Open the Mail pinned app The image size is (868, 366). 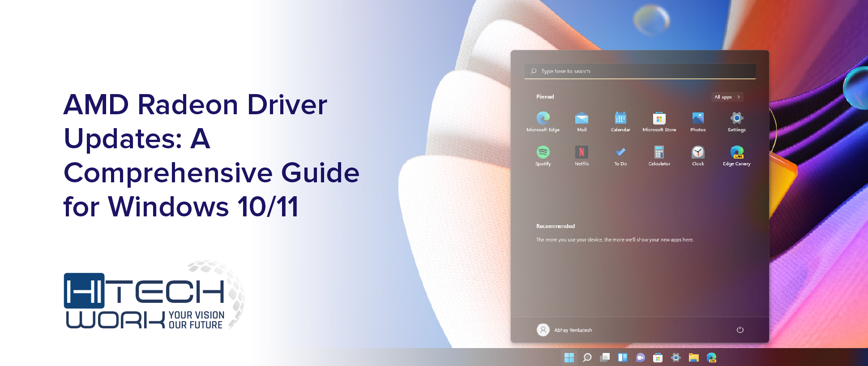click(x=582, y=121)
